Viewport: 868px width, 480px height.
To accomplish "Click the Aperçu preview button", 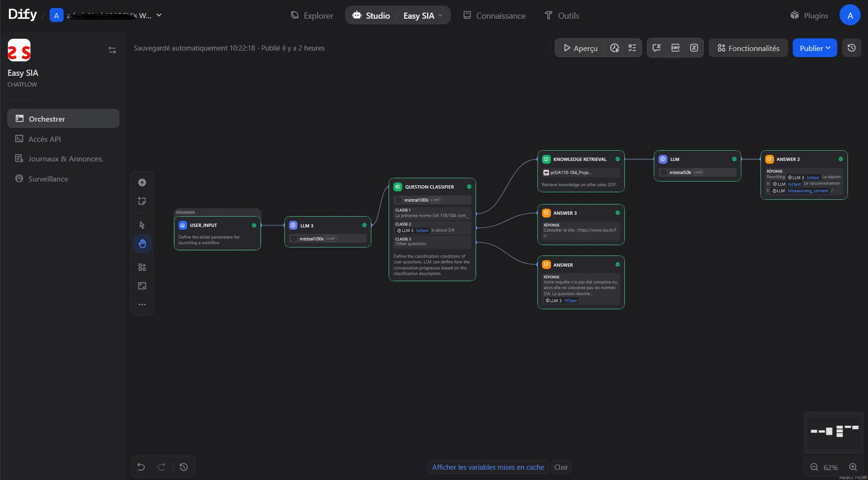I will pyautogui.click(x=580, y=48).
